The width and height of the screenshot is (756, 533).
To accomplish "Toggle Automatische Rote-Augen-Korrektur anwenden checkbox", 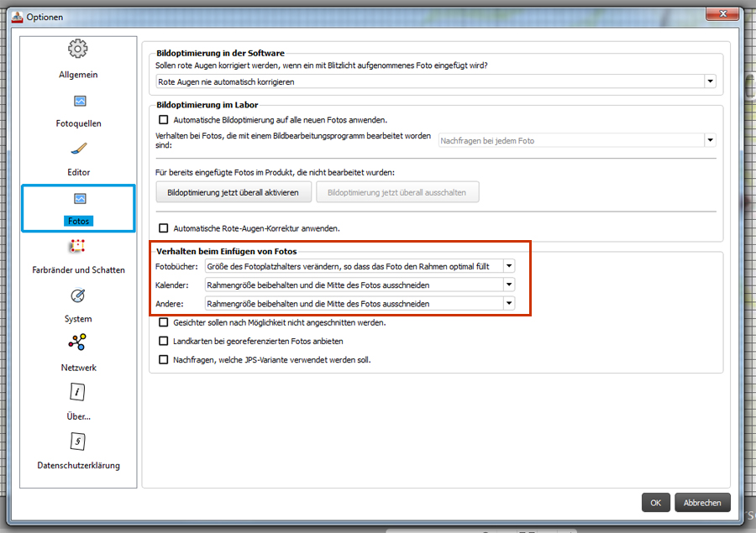I will [x=164, y=228].
